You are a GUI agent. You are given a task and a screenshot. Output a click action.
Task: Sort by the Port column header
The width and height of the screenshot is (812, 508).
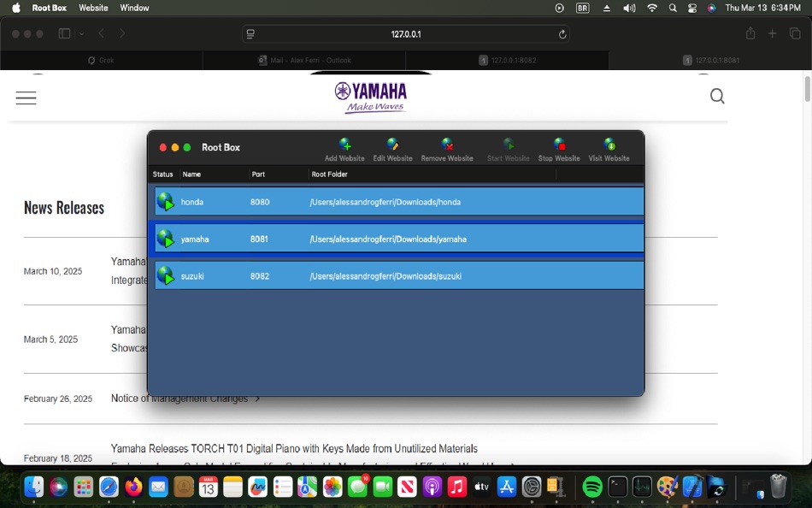point(258,174)
